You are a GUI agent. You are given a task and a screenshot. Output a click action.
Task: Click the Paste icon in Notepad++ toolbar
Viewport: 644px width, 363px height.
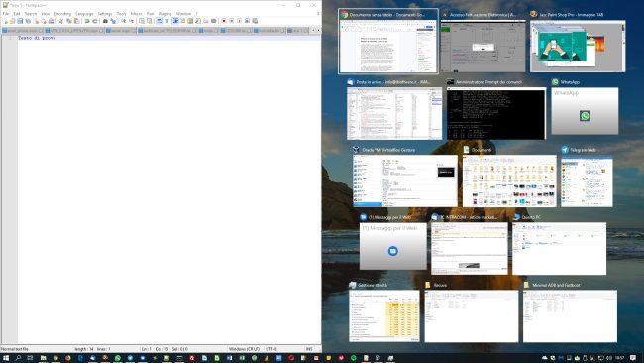point(77,21)
